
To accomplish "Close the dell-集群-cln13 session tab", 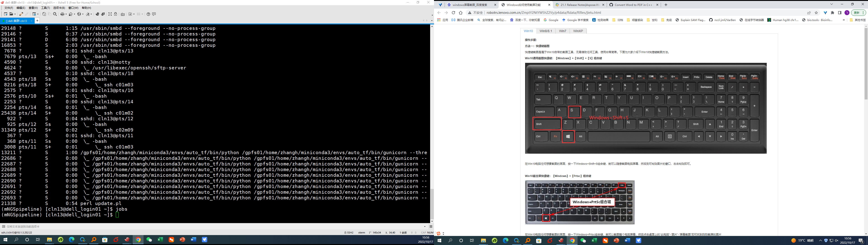I will (31, 21).
